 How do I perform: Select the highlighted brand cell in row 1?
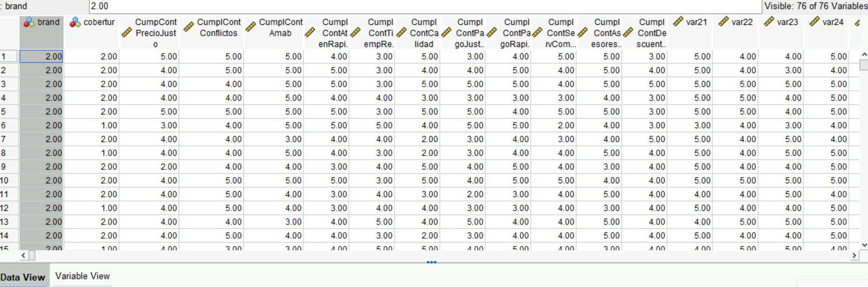(x=41, y=56)
